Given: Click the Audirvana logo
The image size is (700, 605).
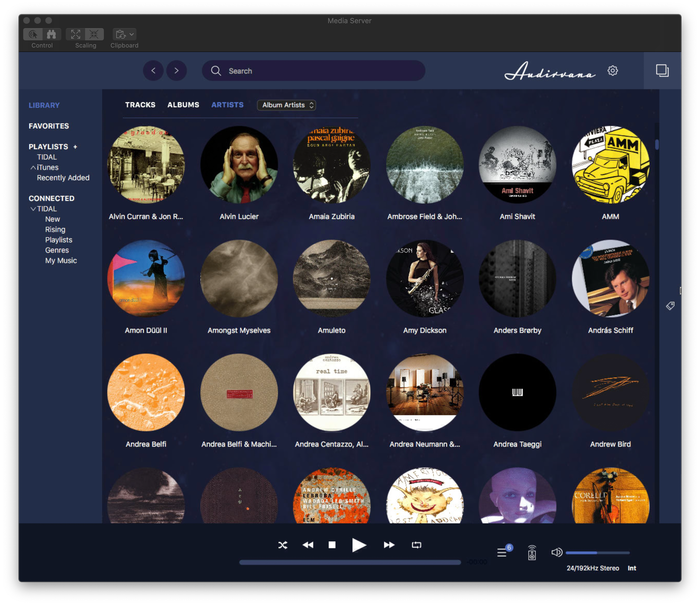Looking at the screenshot, I should [x=550, y=71].
